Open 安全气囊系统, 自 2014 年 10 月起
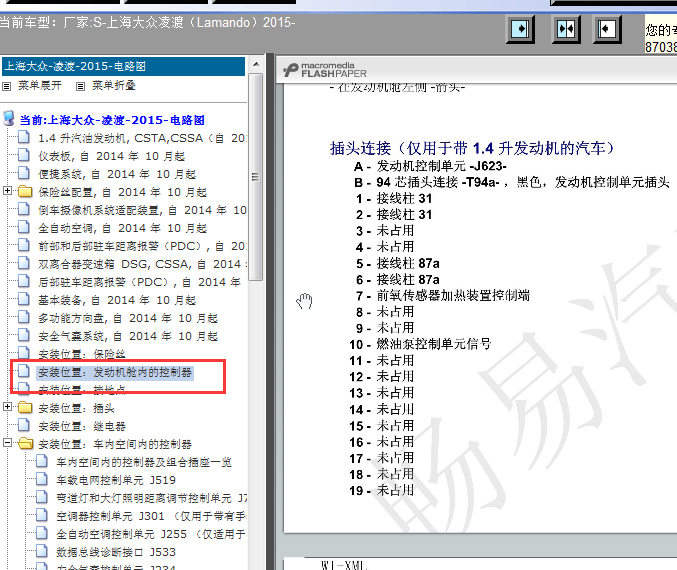The height and width of the screenshot is (570, 677). (128, 336)
